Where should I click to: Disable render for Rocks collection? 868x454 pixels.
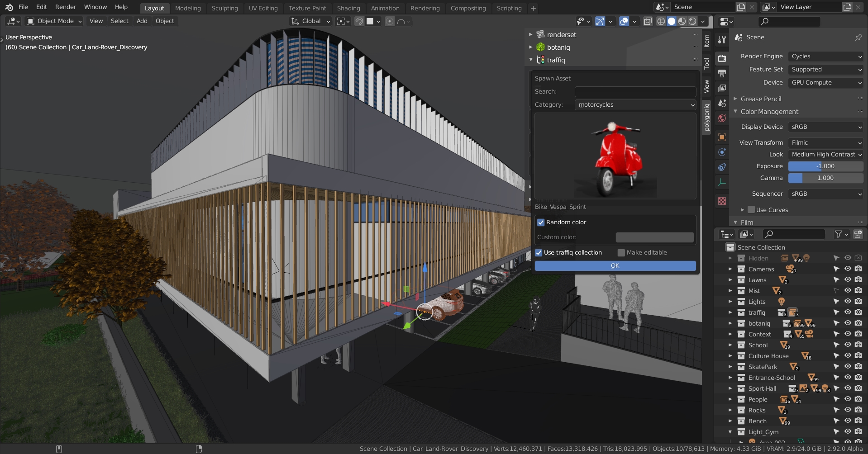858,410
